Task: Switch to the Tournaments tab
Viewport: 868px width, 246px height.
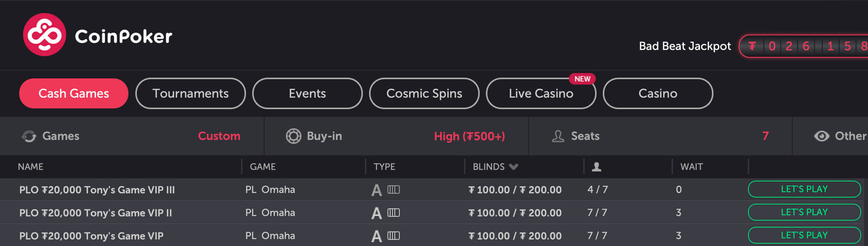Action: (x=190, y=93)
